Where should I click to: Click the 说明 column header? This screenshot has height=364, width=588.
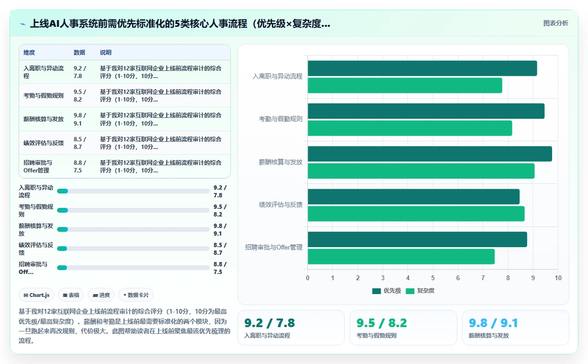[x=106, y=53]
